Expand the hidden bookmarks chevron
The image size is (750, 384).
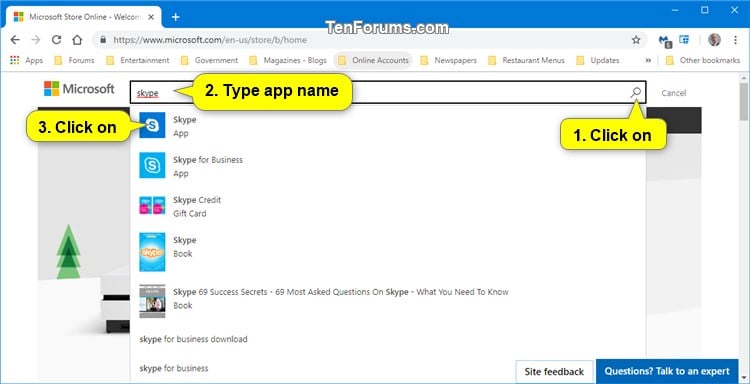(x=648, y=60)
